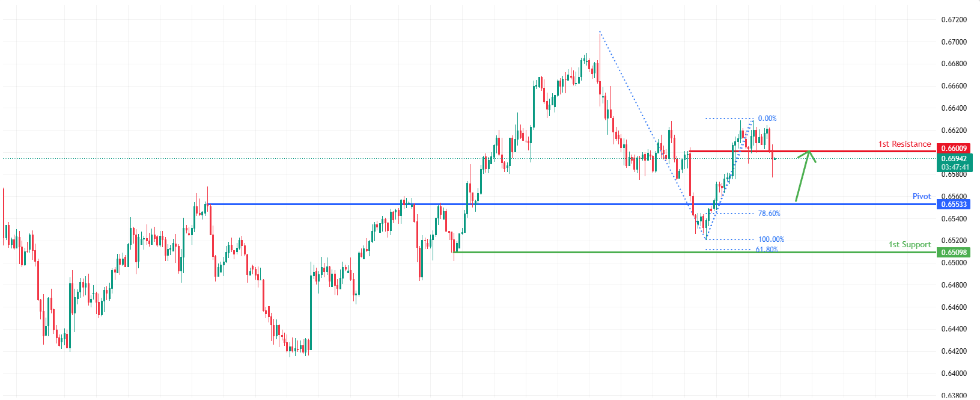Click the 03:47:41 candle countdown timer
This screenshot has height=400, width=980.
coord(954,167)
